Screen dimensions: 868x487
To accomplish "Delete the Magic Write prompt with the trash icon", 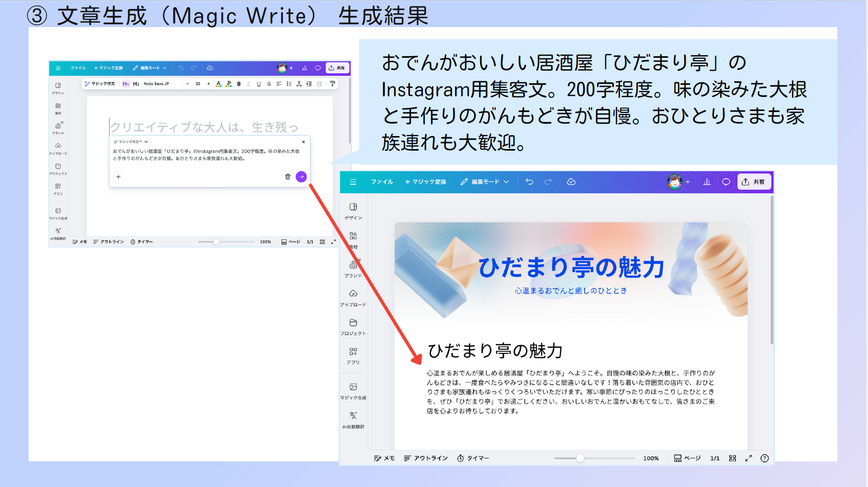I will point(288,177).
